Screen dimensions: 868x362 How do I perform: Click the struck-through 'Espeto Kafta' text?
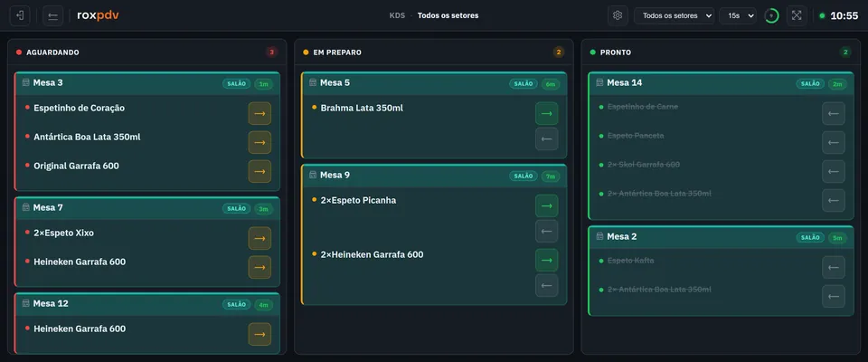(x=630, y=261)
